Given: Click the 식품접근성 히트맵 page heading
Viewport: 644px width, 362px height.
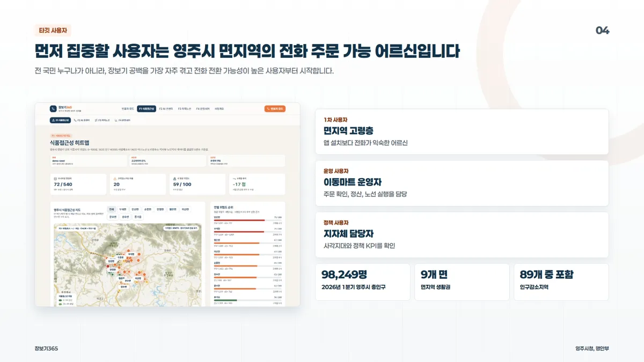Looking at the screenshot, I should point(70,143).
